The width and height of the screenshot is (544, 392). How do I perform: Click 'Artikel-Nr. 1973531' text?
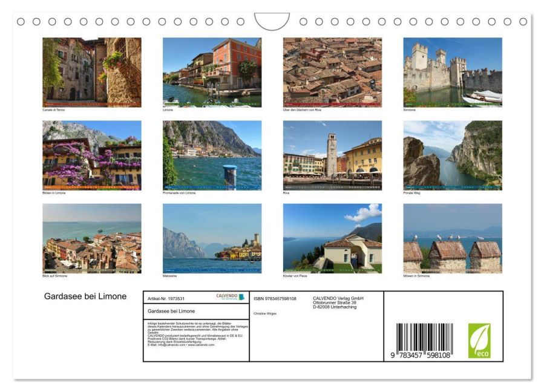[x=166, y=299]
